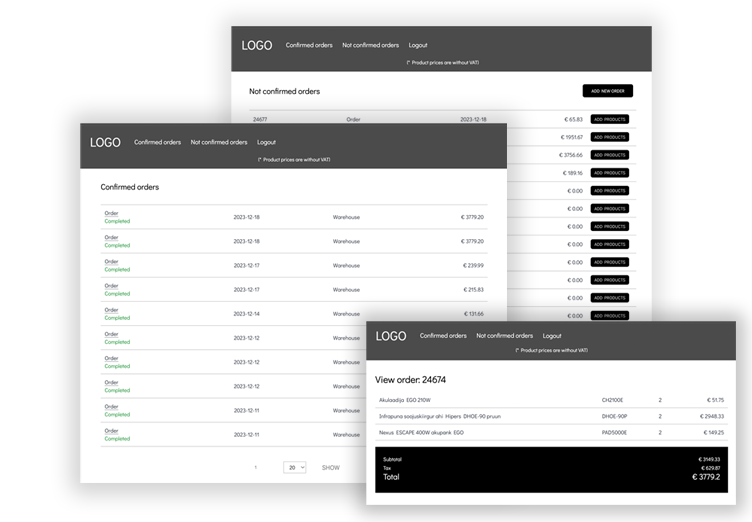
Task: Click ADD PRODUCTS for the € 1951.67 order
Action: pos(609,137)
